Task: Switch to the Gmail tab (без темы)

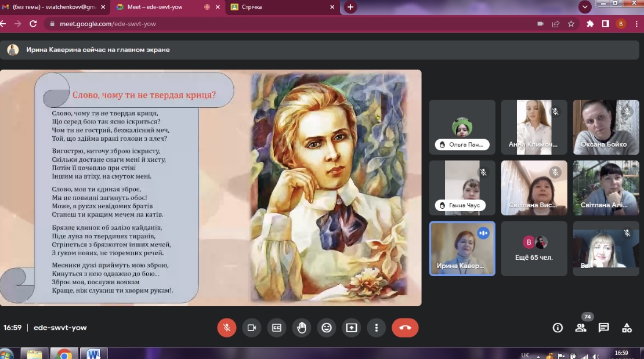Action: pos(54,7)
